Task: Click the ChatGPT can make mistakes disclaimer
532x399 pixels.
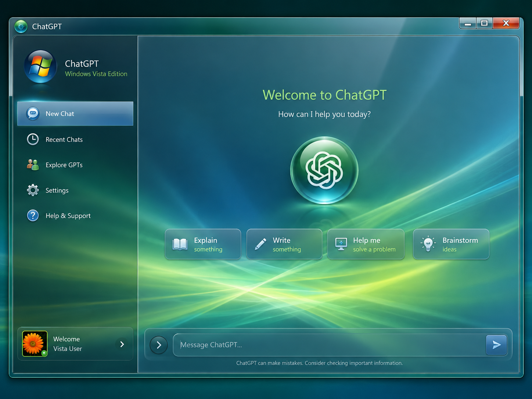Action: point(319,363)
